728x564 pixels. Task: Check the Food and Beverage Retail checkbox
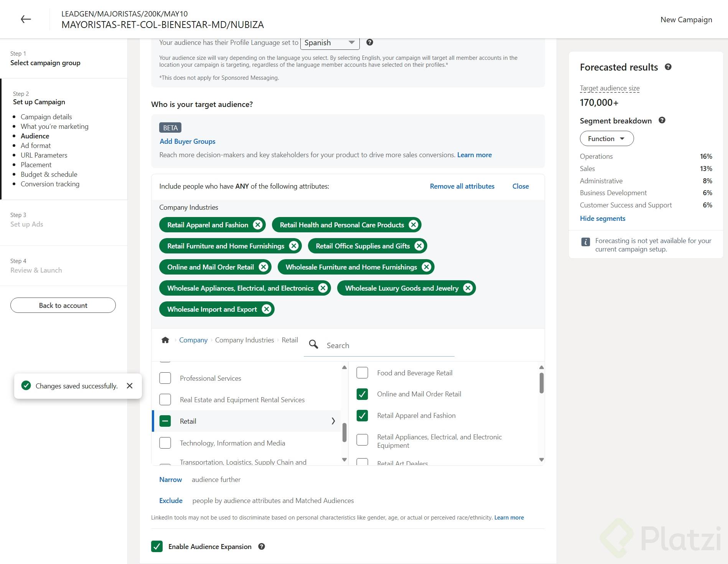point(362,373)
